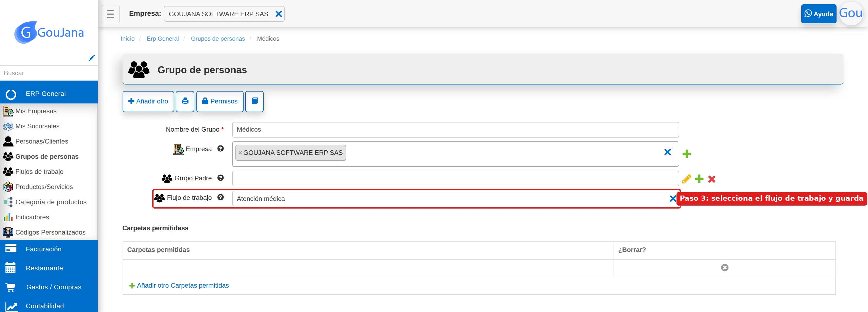Click the print icon button
Image resolution: width=868 pixels, height=312 pixels.
point(185,101)
